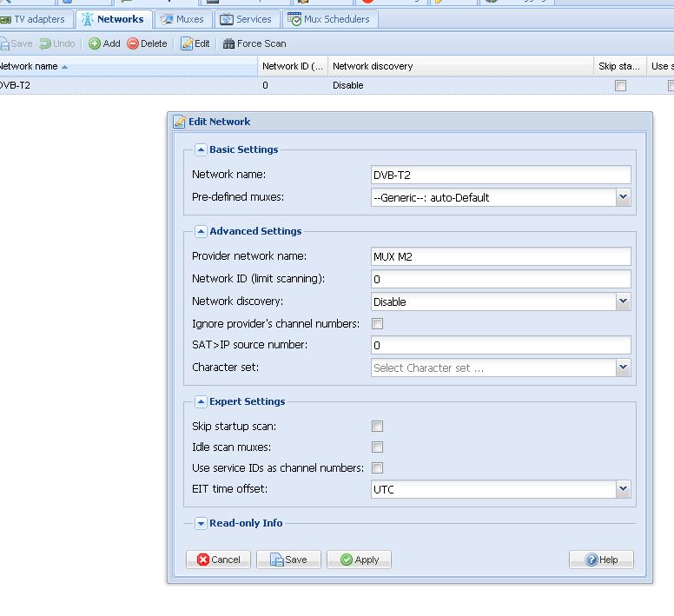
Task: Click the Help button in dialog
Action: click(x=601, y=560)
